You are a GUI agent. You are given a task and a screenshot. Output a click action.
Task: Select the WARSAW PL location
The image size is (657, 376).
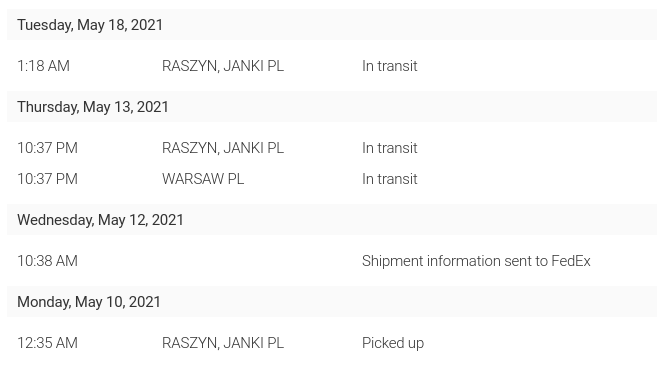(x=203, y=179)
